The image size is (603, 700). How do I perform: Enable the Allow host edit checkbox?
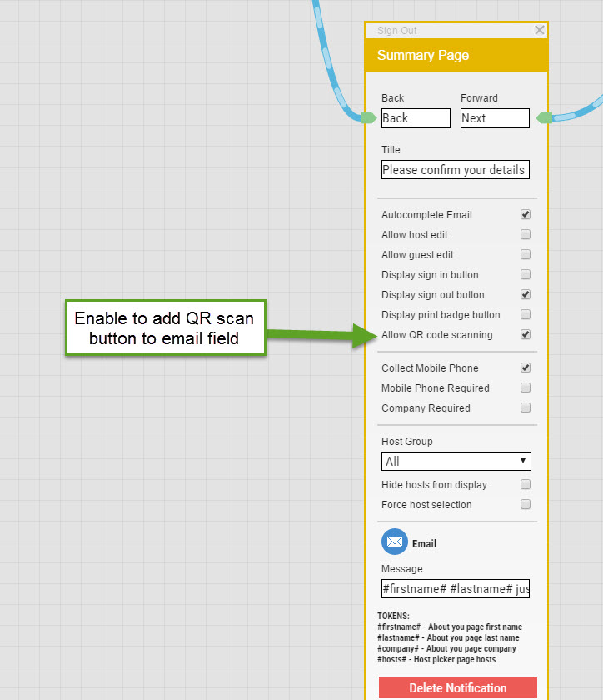526,235
